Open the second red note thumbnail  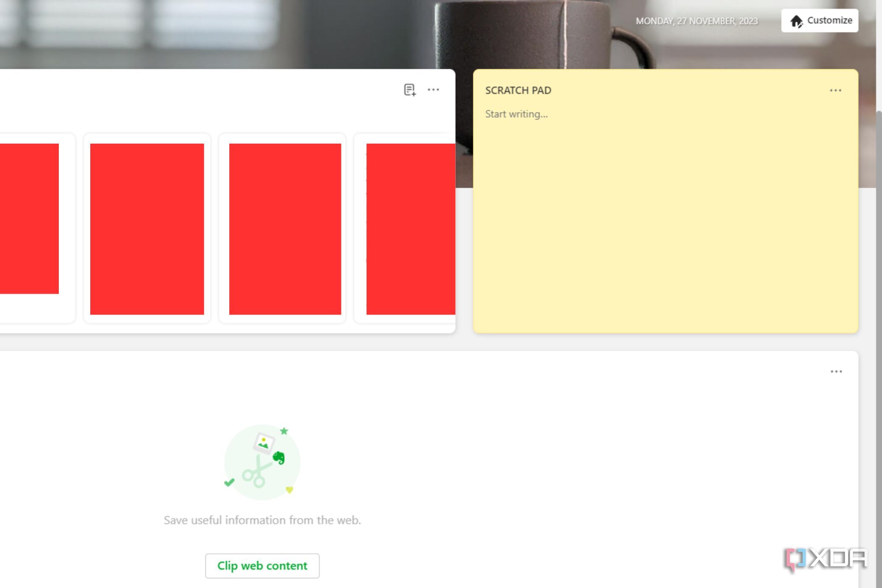147,229
